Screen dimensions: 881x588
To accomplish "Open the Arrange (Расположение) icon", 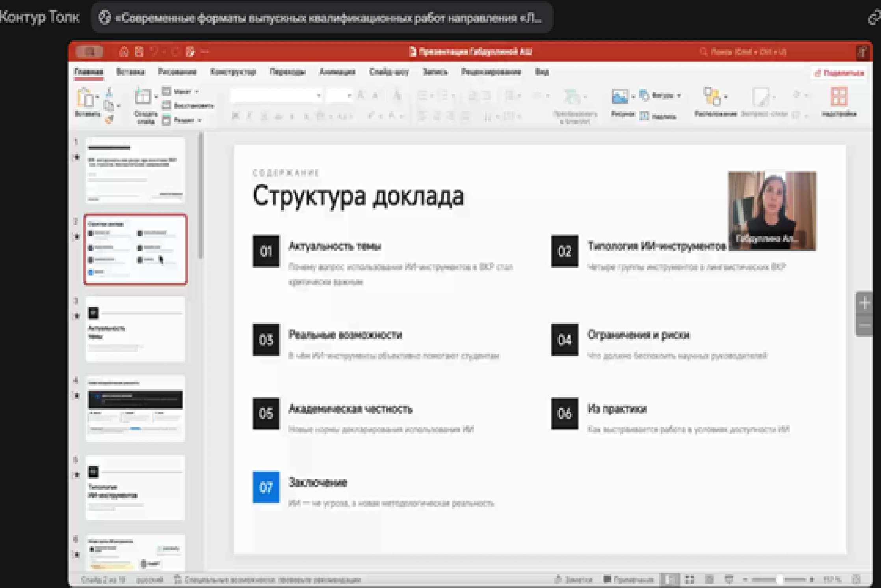I will point(712,97).
